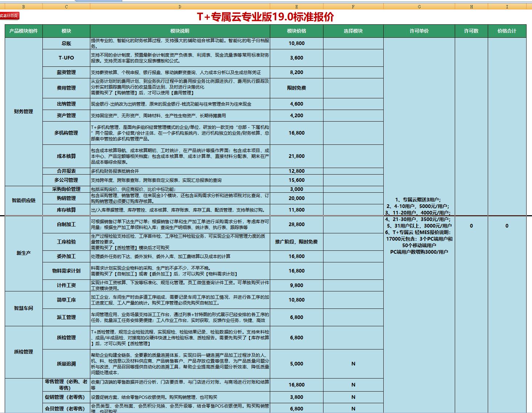Click the 工序检验 price 推广阶段，限时免费
This screenshot has height=413, width=532.
click(x=297, y=242)
